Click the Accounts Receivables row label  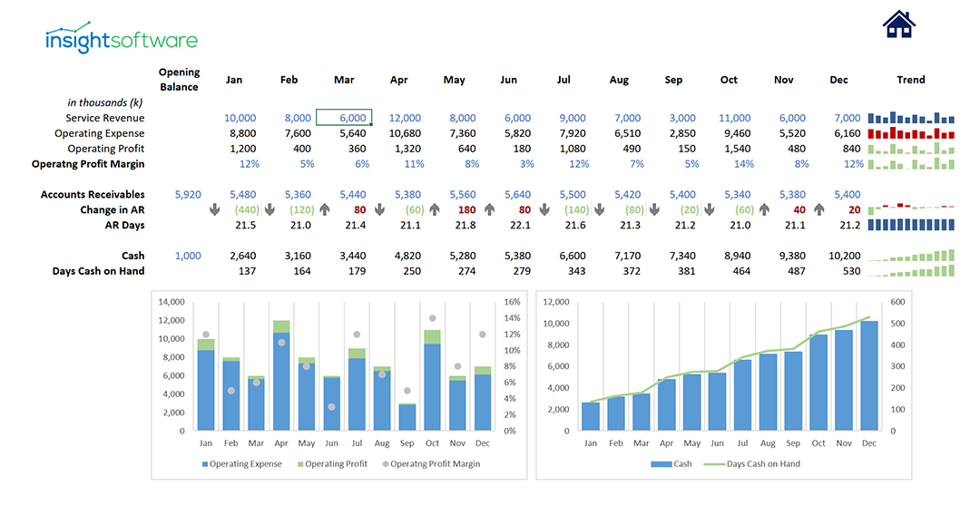click(x=93, y=195)
